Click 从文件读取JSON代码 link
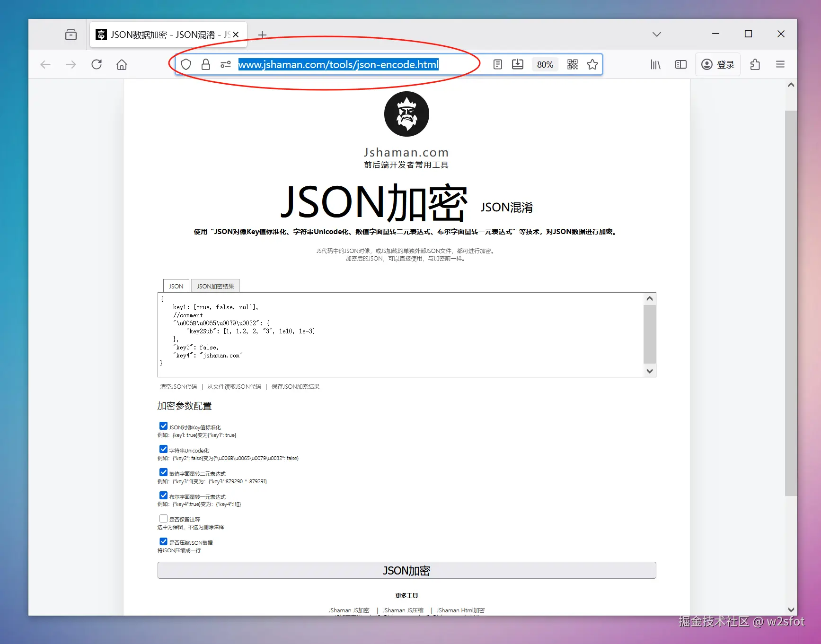This screenshot has width=821, height=644. pyautogui.click(x=234, y=386)
